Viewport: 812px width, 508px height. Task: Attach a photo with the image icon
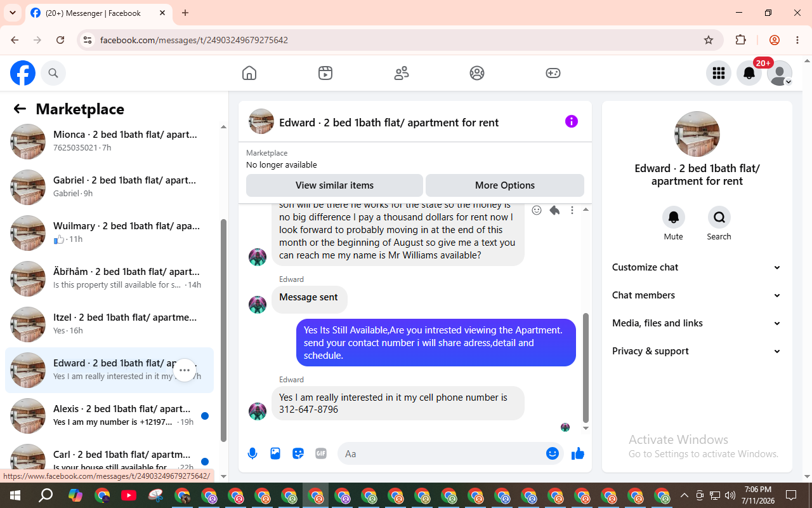point(275,453)
